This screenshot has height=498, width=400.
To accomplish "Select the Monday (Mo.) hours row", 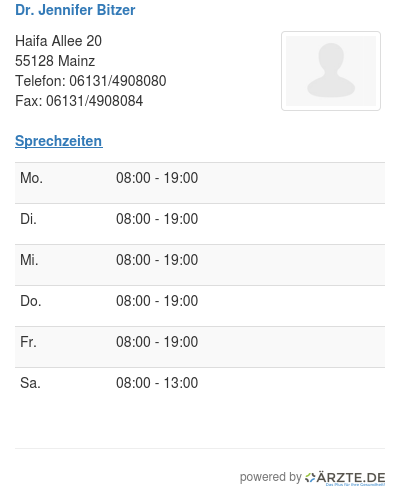I will coord(200,183).
